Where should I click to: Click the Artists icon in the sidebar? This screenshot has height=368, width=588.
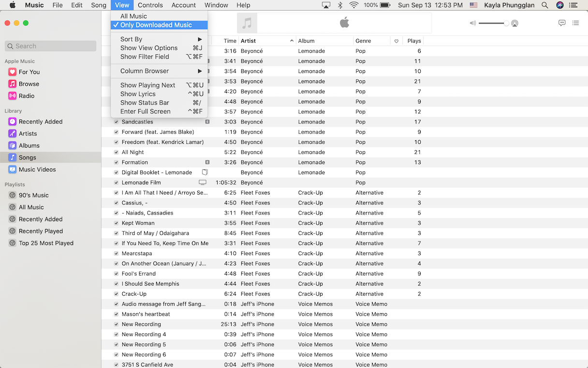[14, 133]
